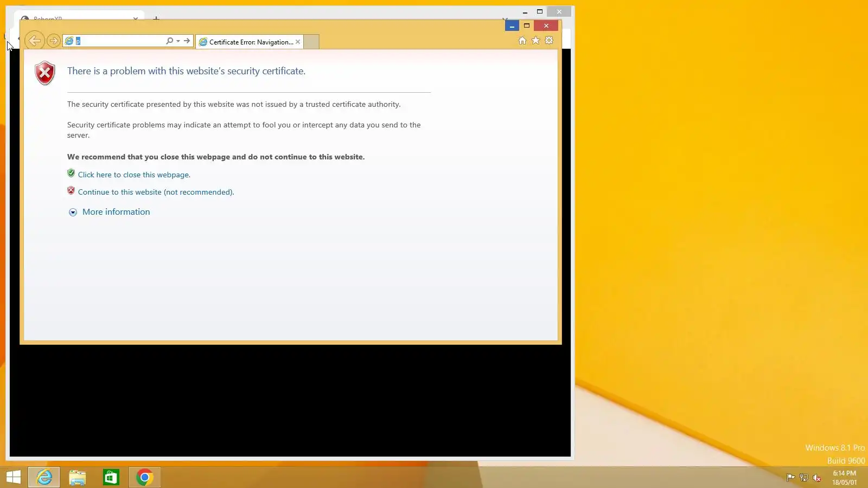Image resolution: width=868 pixels, height=488 pixels.
Task: Click the search magnifier in the address bar
Action: (x=170, y=41)
